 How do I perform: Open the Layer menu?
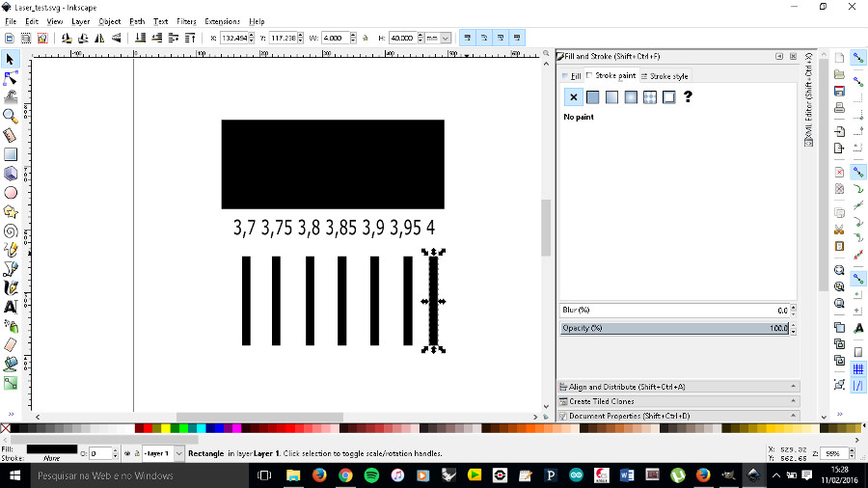80,21
